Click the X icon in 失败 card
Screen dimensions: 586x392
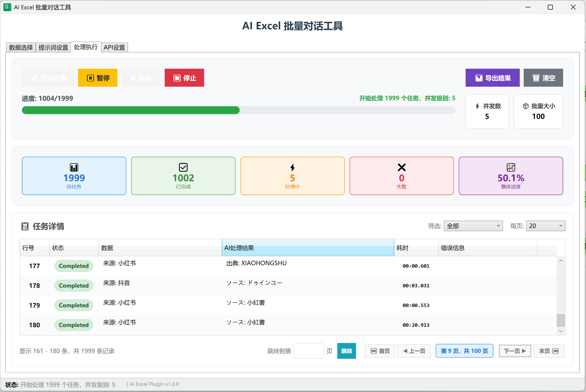click(x=402, y=167)
